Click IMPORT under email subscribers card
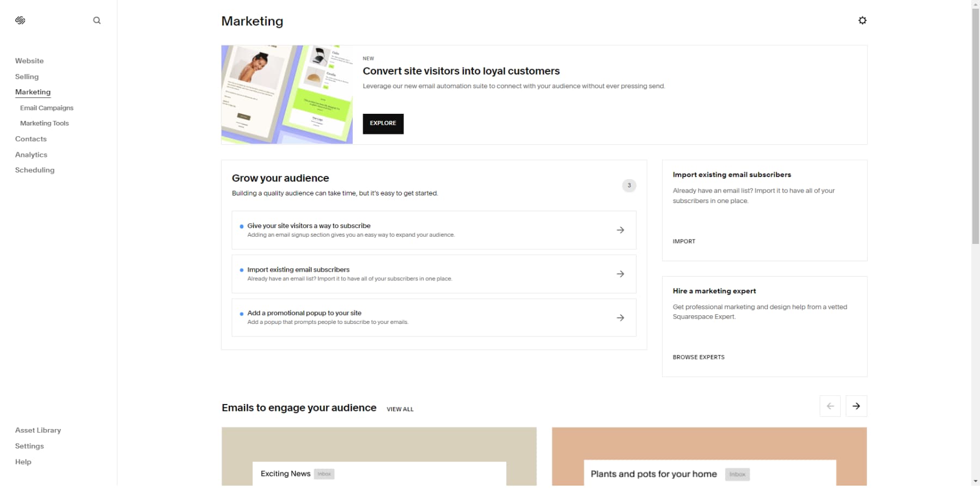980x490 pixels. [x=684, y=241]
